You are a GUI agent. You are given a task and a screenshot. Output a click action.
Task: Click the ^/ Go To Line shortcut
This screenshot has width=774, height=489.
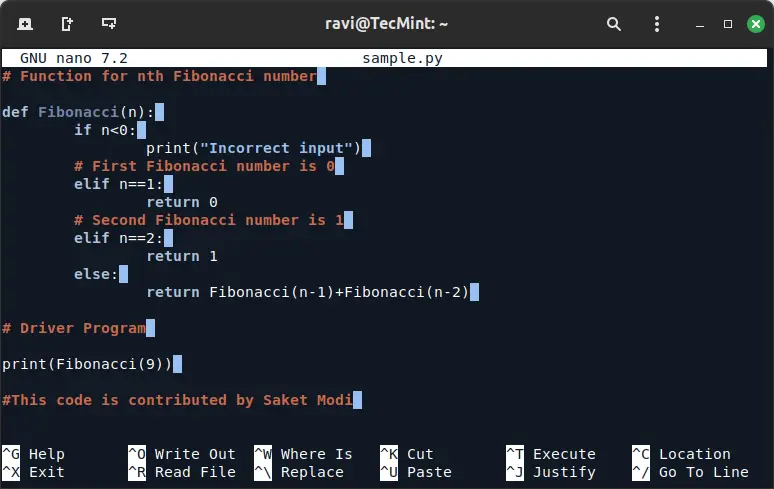tap(690, 472)
